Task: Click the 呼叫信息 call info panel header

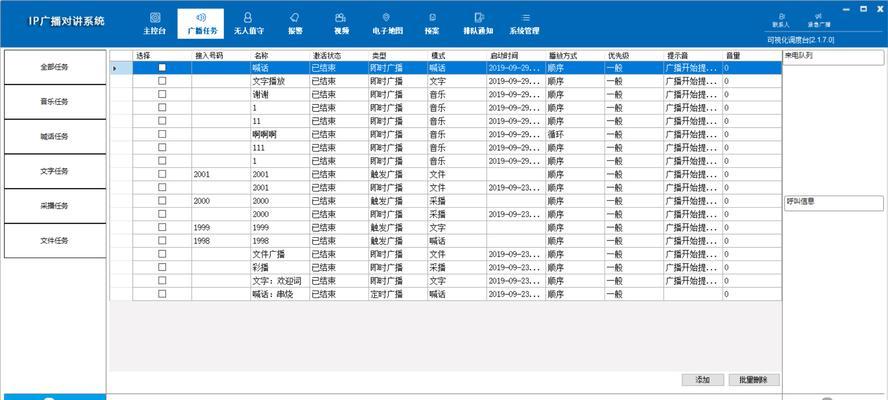Action: point(834,201)
